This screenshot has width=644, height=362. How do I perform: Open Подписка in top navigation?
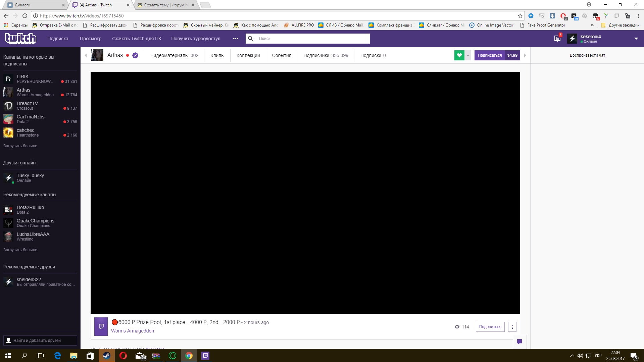pos(58,39)
